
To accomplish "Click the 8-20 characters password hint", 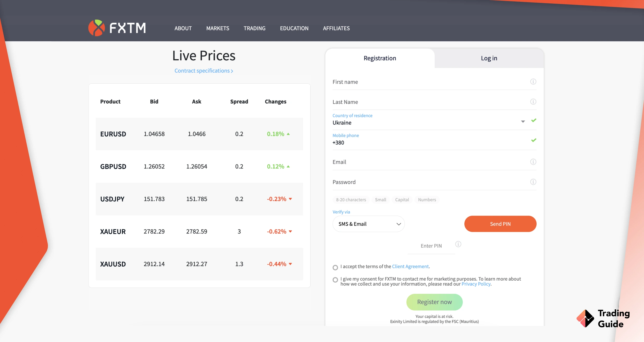I will point(351,200).
